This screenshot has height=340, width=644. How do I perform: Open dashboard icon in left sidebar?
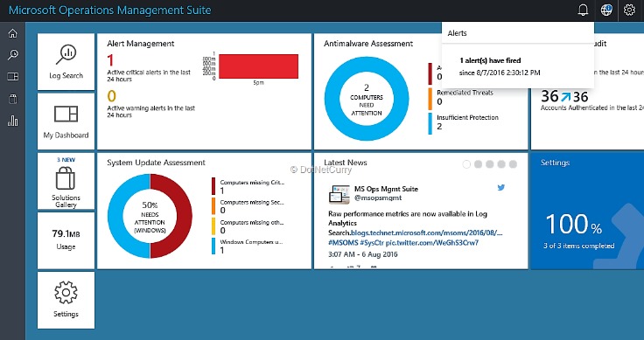tap(13, 77)
